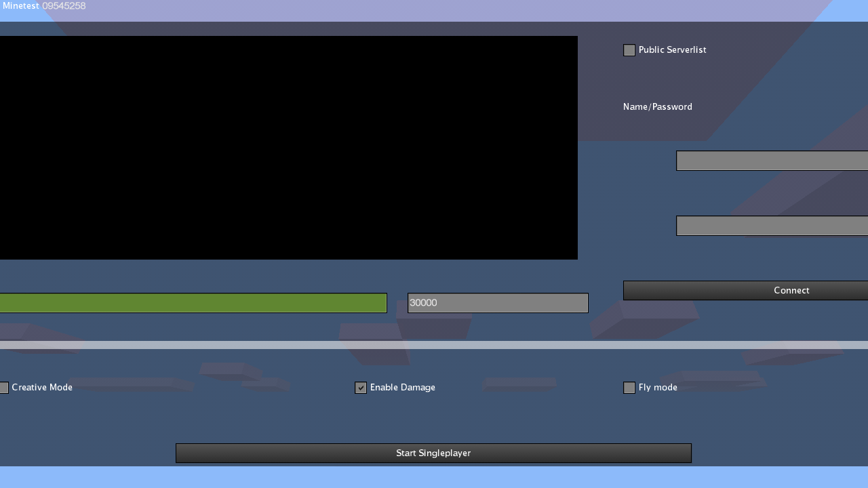868x488 pixels.
Task: Disable the Enable Damage checkbox
Action: [360, 387]
